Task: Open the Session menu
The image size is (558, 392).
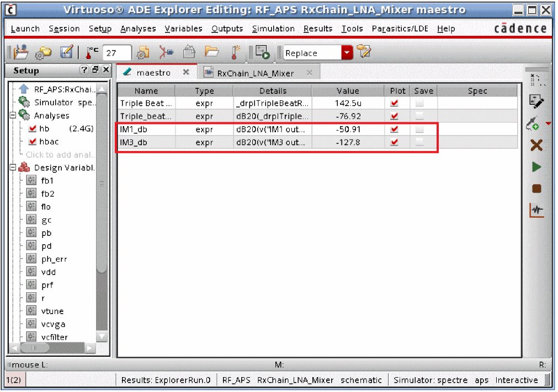Action: tap(64, 29)
